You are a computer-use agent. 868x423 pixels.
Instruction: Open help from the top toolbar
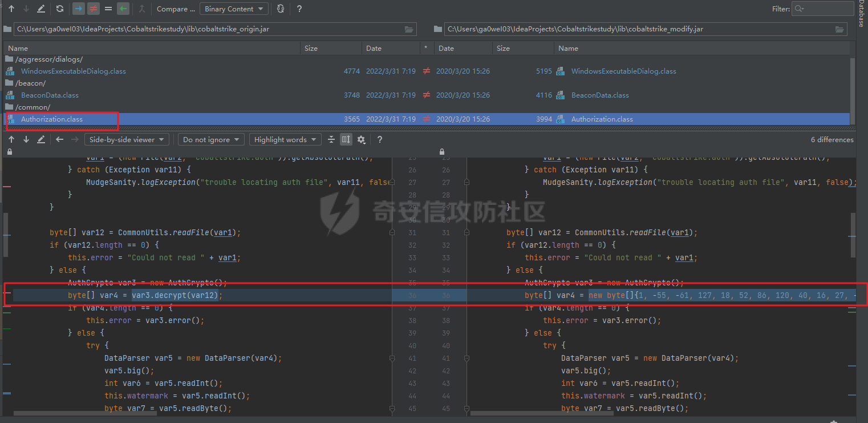point(299,9)
